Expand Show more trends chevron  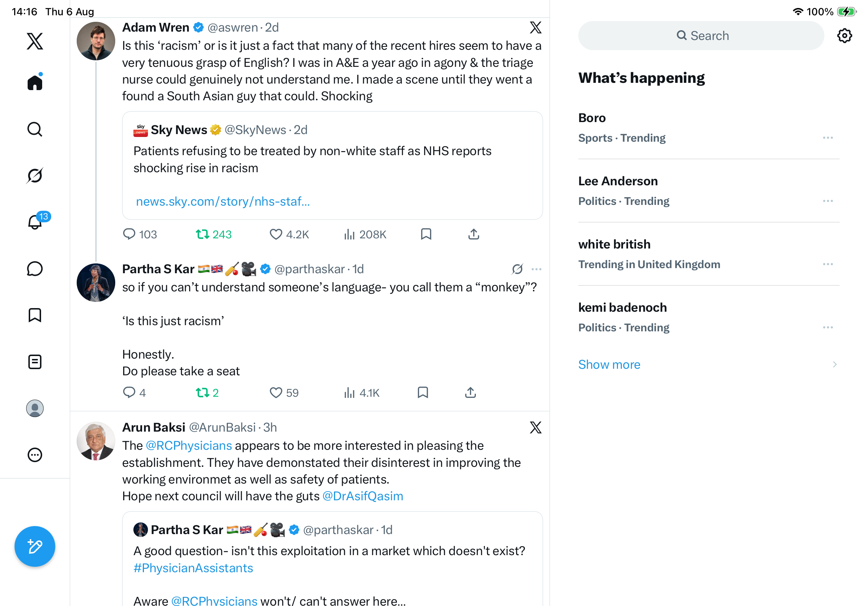[x=834, y=365]
